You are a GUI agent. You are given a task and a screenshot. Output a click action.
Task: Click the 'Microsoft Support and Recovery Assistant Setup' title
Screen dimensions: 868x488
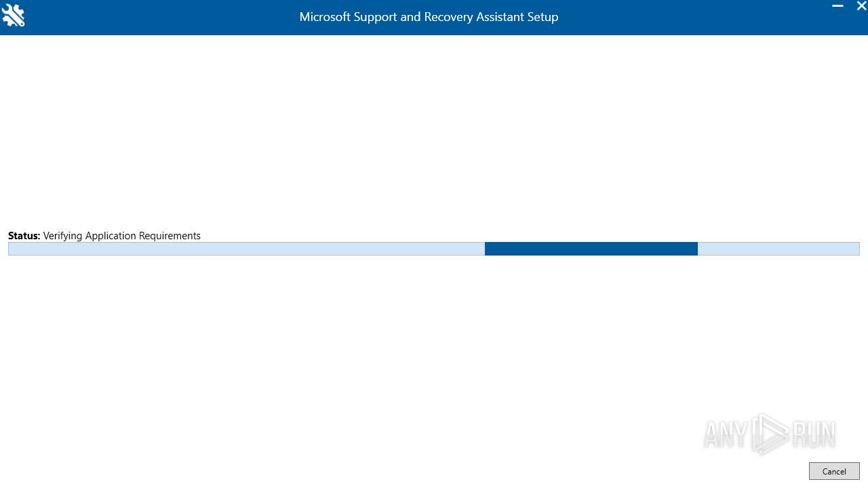coord(429,17)
